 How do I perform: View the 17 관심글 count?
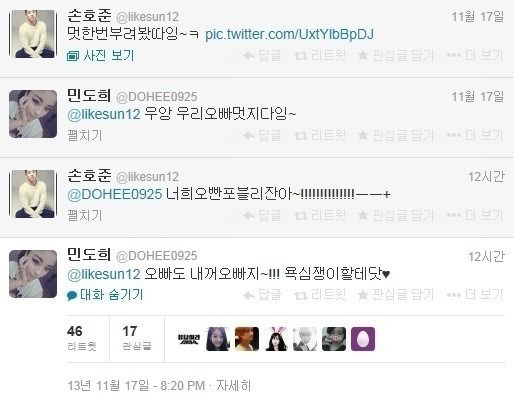(137, 338)
